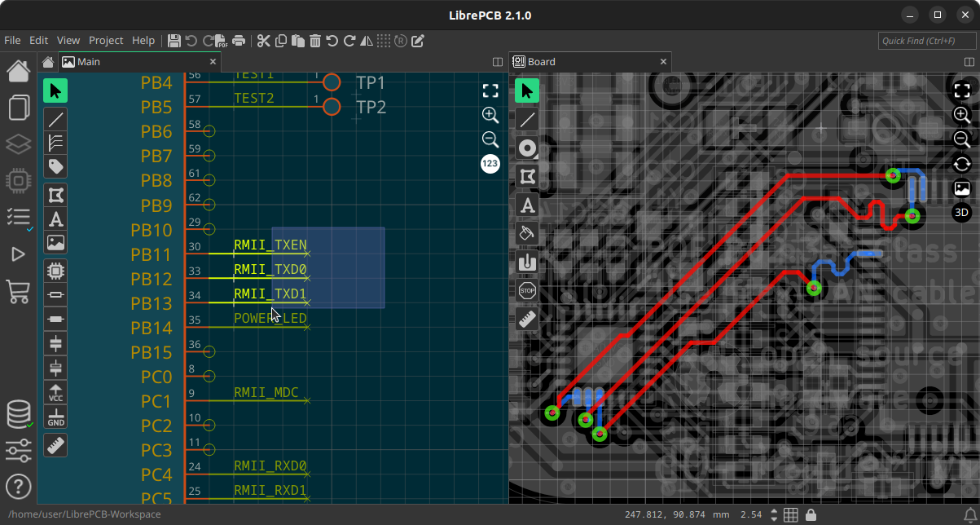Image resolution: width=980 pixels, height=525 pixels.
Task: Select the schematic Measure ruler tool
Action: click(55, 445)
